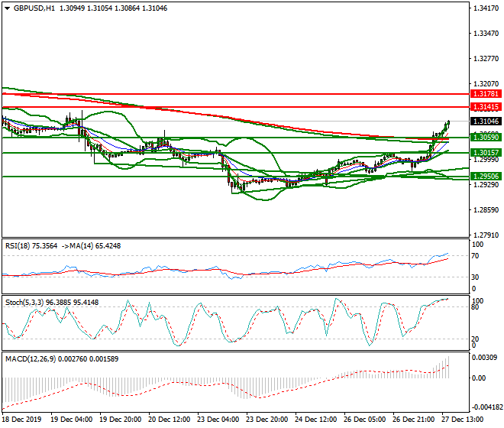Select the 23 Dec 20:00 time axis label
The height and width of the screenshot is (428, 504).
click(x=267, y=420)
